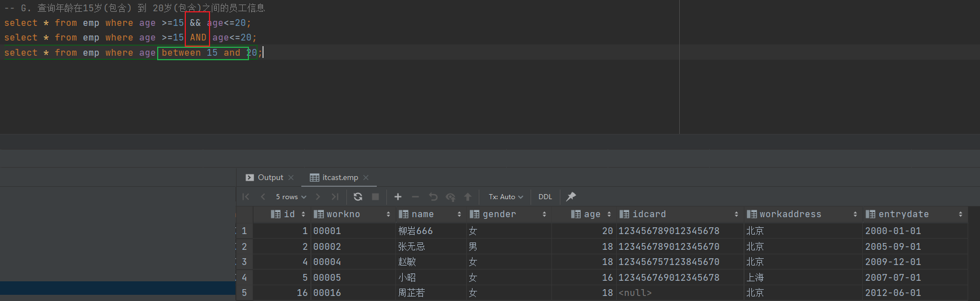The height and width of the screenshot is (301, 980).
Task: Close the itcast.emp tab
Action: [x=366, y=177]
